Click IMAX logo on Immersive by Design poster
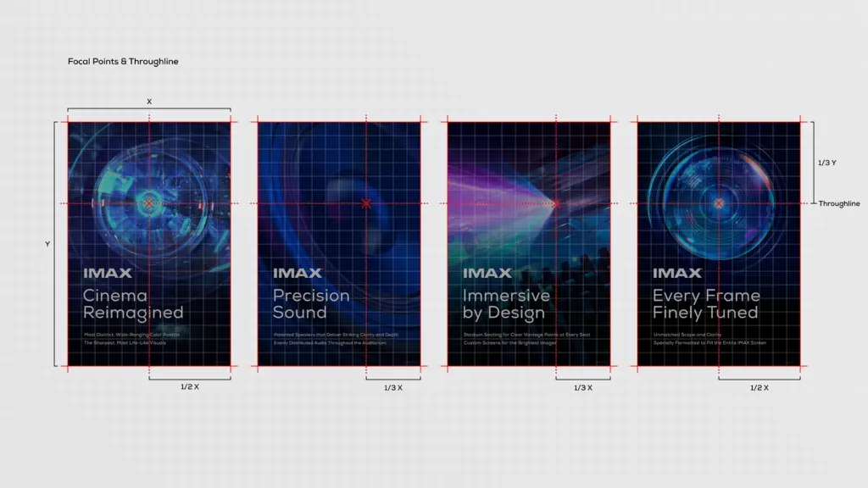This screenshot has width=868, height=488. pyautogui.click(x=487, y=273)
